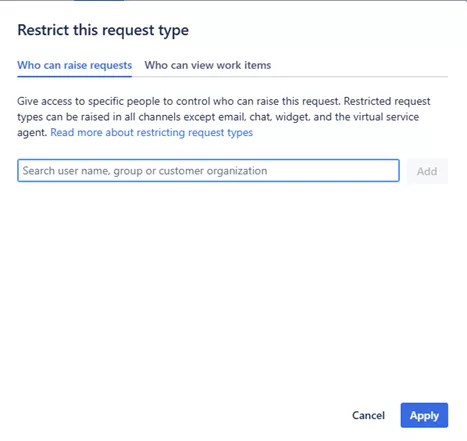Select the raise requests permissions tab
The height and width of the screenshot is (441, 467).
click(x=75, y=65)
